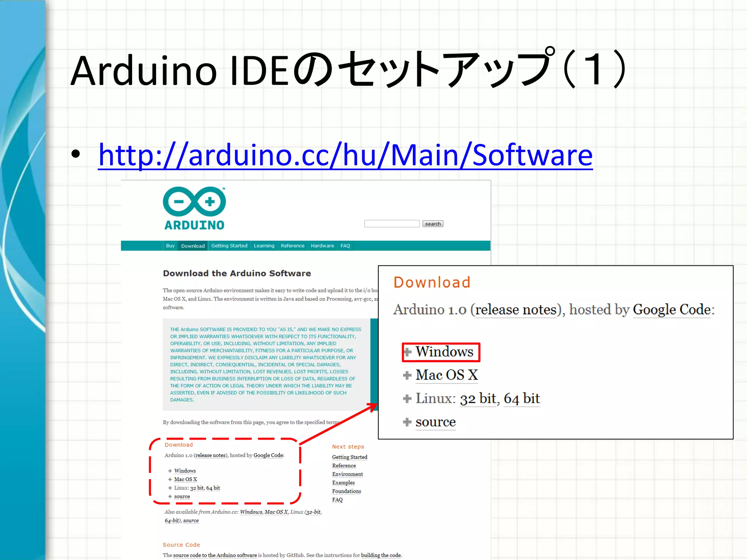
Task: Click plus icon beside small Mac OS X
Action: click(x=170, y=479)
